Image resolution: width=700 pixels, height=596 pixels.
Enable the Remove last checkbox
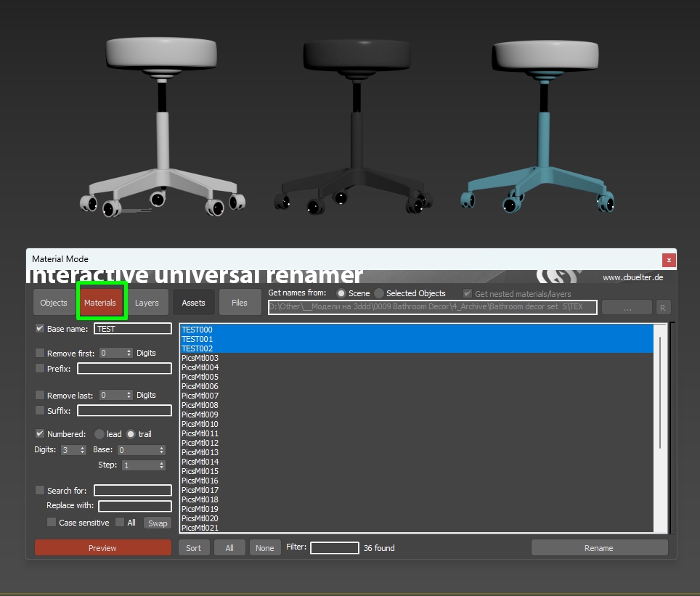[x=40, y=395]
